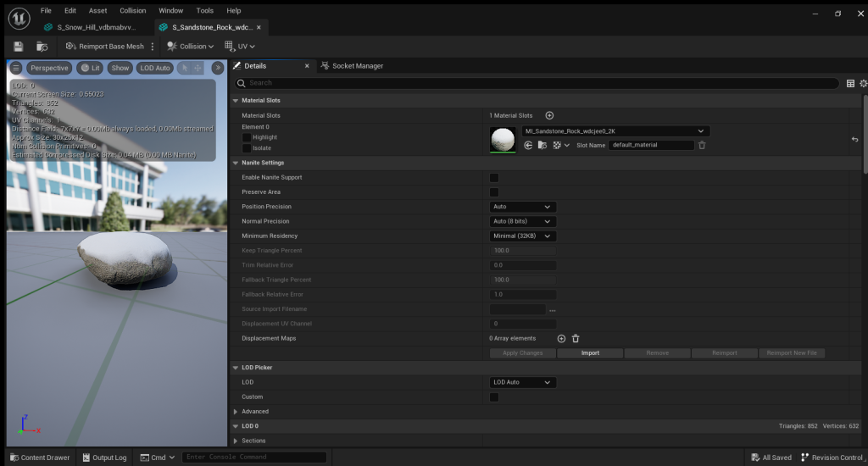Open the Edit menu
This screenshot has width=868, height=466.
coord(70,10)
